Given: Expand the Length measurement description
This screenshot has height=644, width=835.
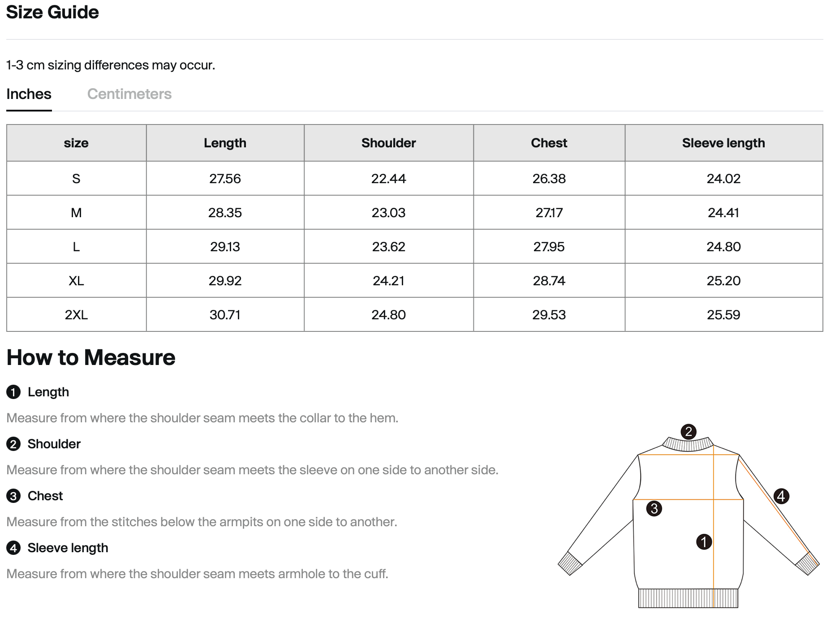Looking at the screenshot, I should point(48,392).
